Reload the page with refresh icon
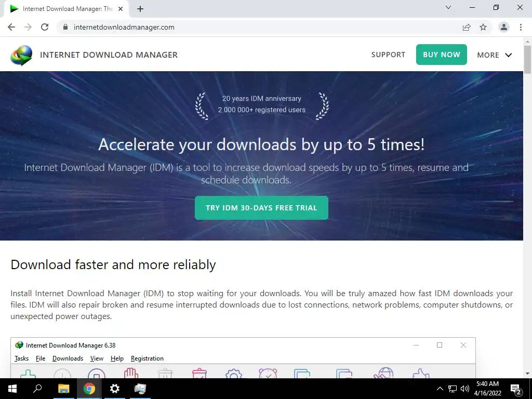Viewport: 532px width, 399px height. pyautogui.click(x=45, y=27)
